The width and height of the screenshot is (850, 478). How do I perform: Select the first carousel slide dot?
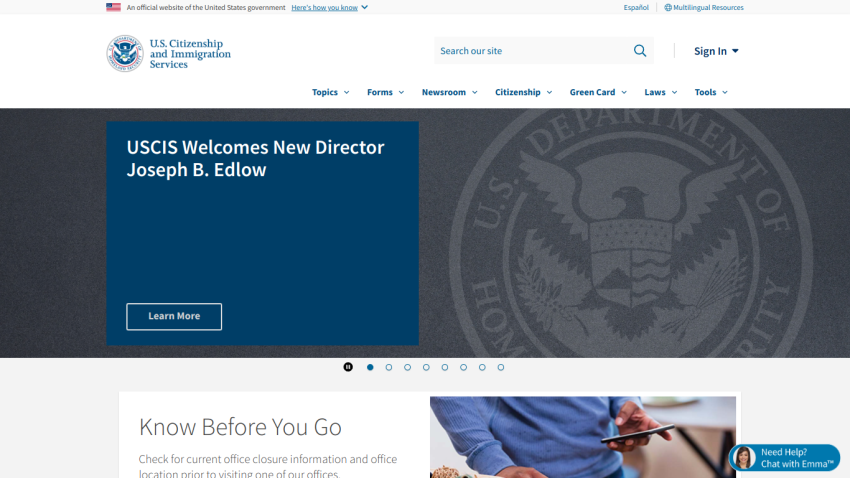370,367
